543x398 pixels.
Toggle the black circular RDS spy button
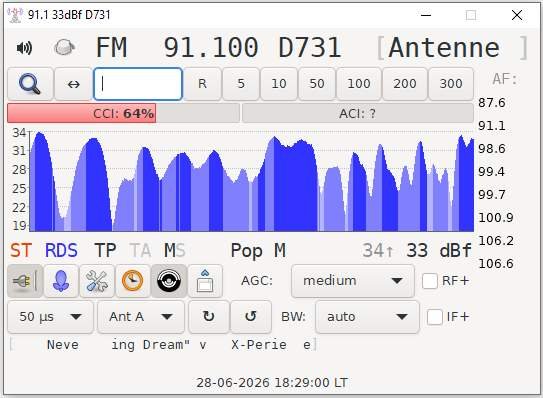click(169, 281)
